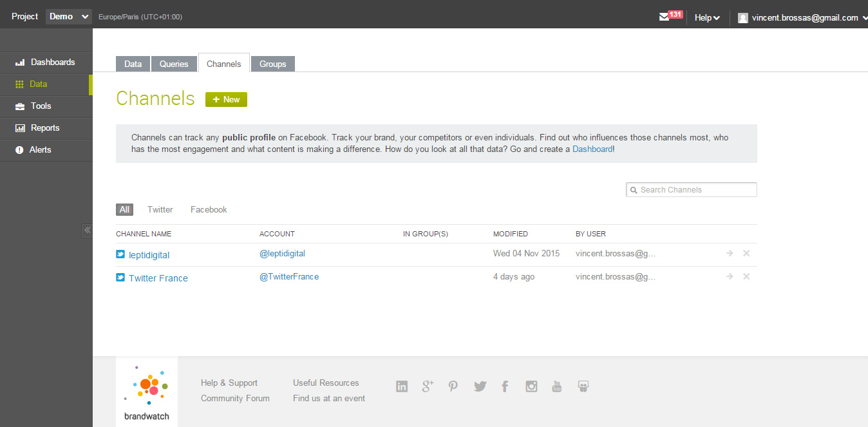Image resolution: width=868 pixels, height=427 pixels.
Task: Delete the leptidigital channel with the X icon
Action: coord(746,253)
